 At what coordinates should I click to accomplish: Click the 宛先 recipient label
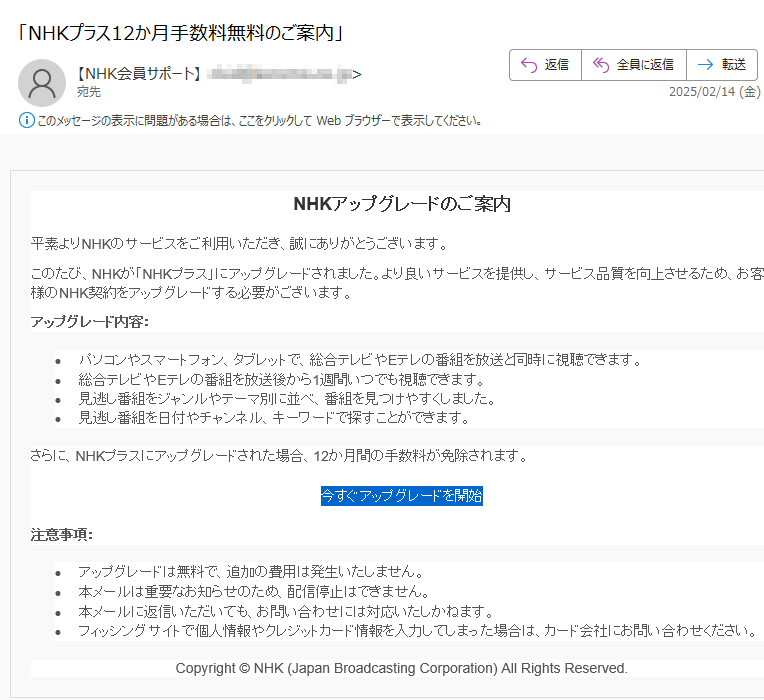tap(89, 92)
